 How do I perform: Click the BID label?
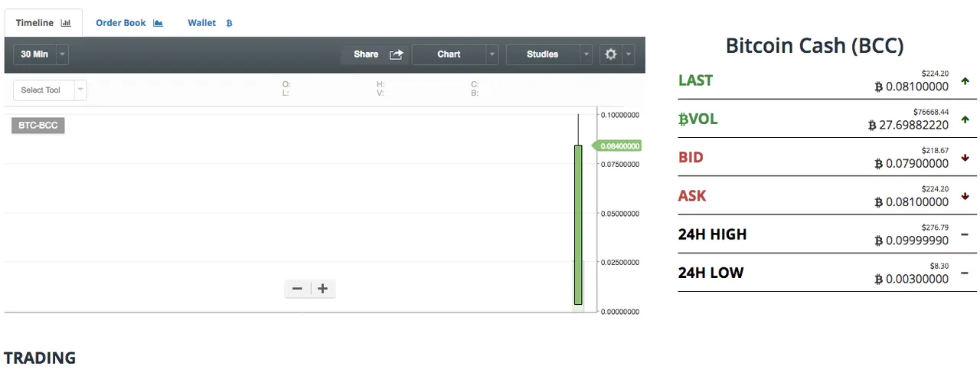tap(691, 158)
